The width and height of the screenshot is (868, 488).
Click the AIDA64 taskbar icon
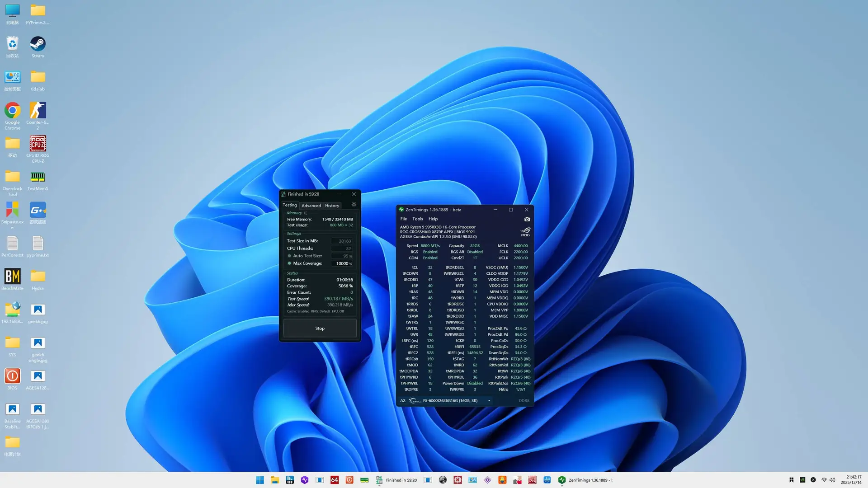pyautogui.click(x=335, y=480)
